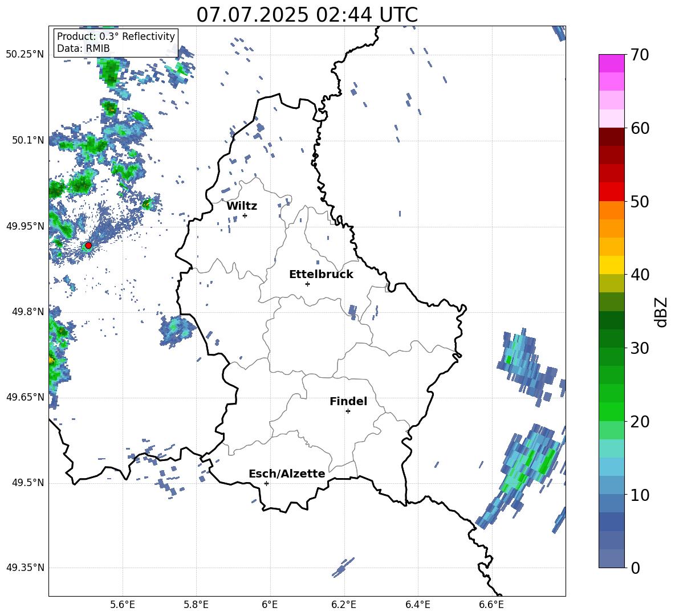Click the longitude label 6°E
The width and height of the screenshot is (675, 616).
click(270, 605)
